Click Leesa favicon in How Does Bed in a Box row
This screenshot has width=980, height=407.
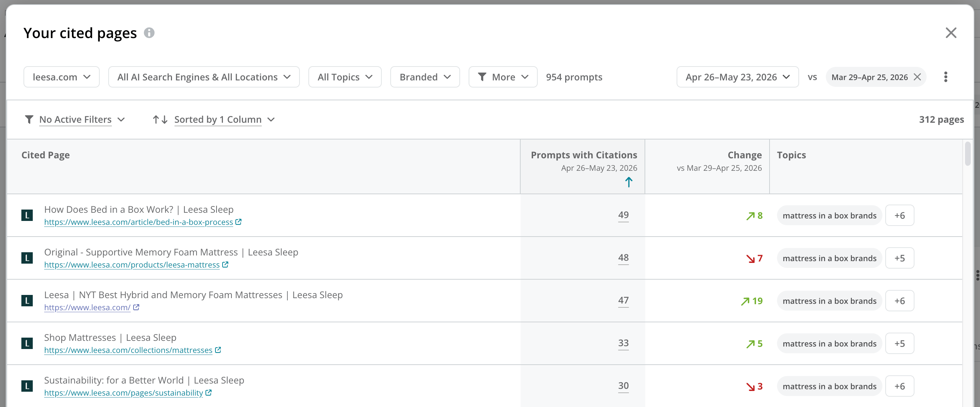tap(27, 216)
